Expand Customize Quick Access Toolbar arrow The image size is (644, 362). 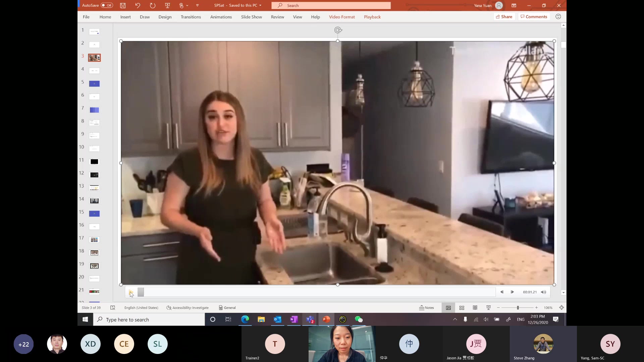click(197, 5)
